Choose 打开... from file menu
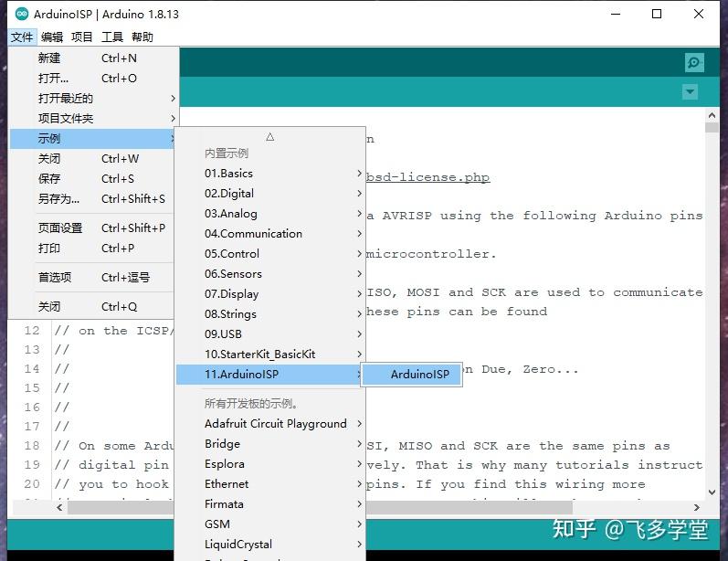Image resolution: width=728 pixels, height=561 pixels. coord(93,78)
